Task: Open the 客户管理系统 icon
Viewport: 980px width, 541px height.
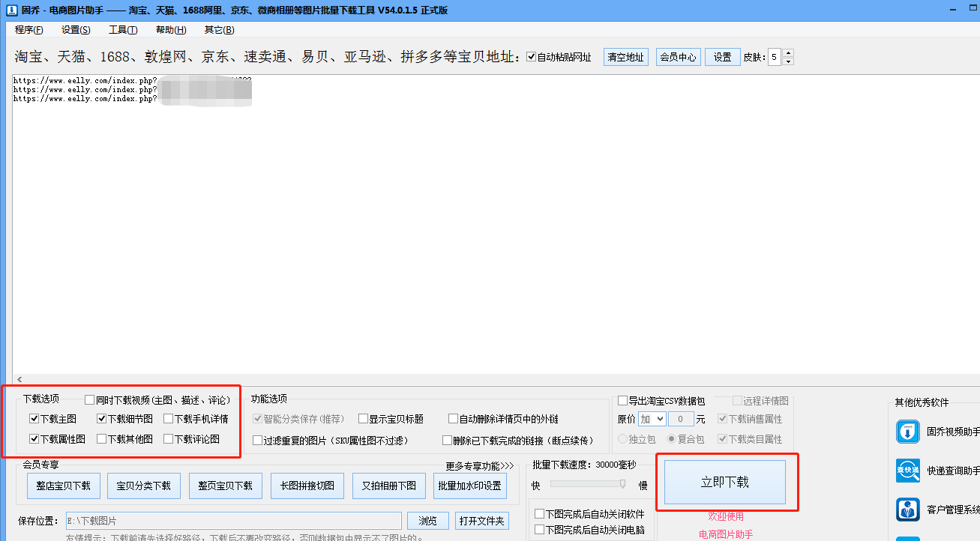Action: (x=908, y=510)
